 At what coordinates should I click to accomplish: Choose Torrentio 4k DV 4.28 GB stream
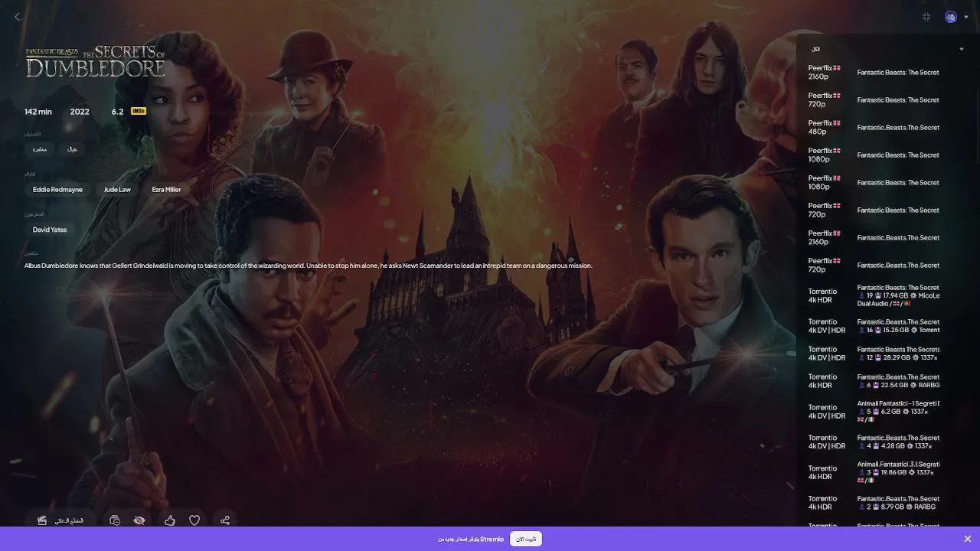tap(875, 442)
